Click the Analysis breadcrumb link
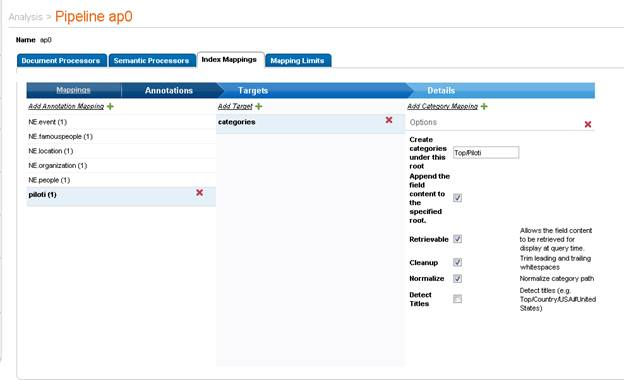Viewport: 624px width, 380px height. click(x=25, y=17)
